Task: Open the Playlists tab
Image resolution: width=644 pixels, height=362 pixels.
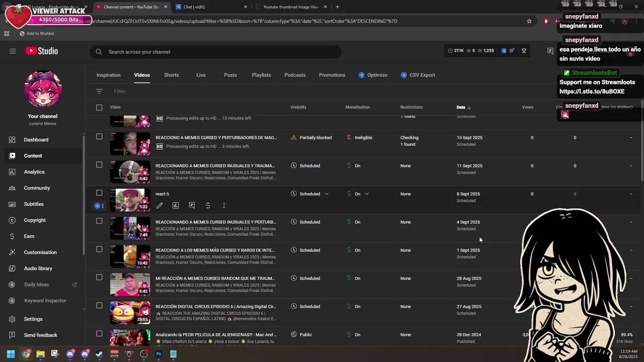Action: [262, 75]
